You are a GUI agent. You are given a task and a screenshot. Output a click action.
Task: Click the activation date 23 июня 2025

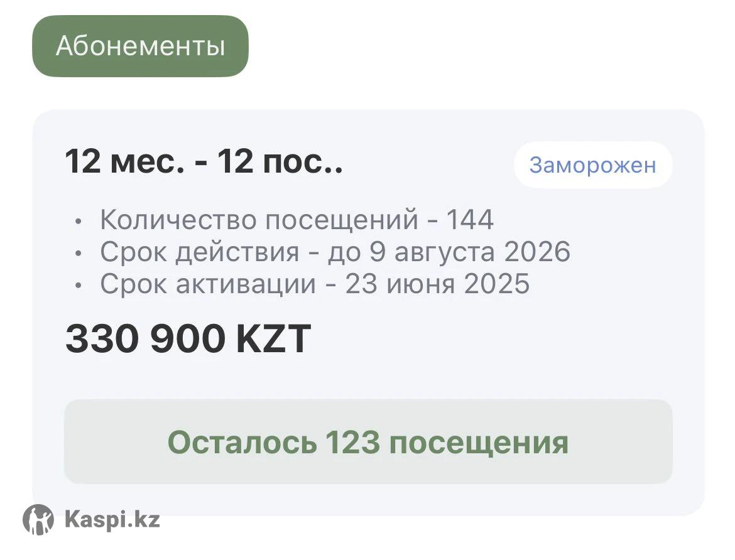[x=437, y=284]
